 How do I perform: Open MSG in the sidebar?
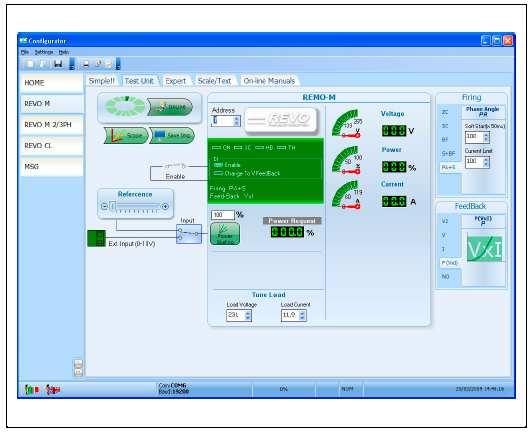(x=52, y=167)
